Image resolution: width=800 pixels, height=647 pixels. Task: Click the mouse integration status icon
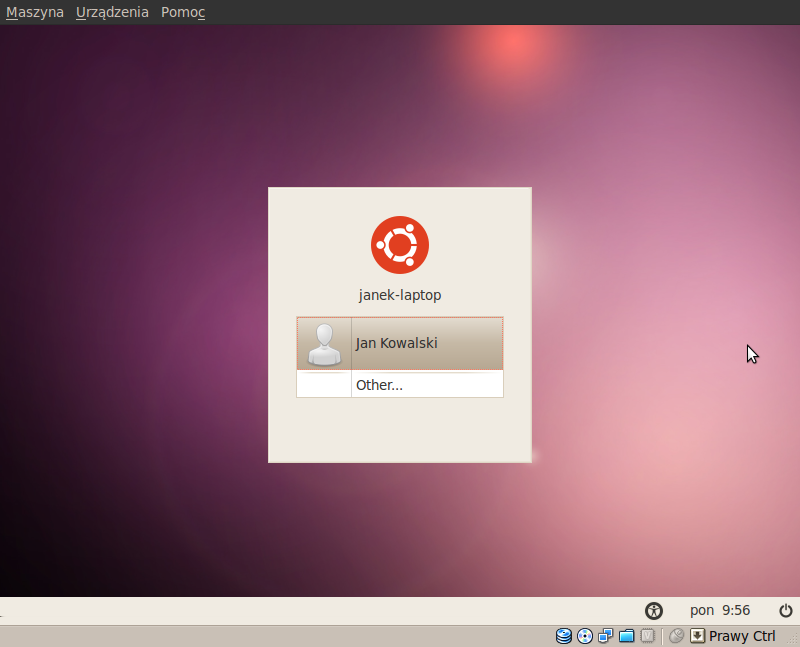676,636
